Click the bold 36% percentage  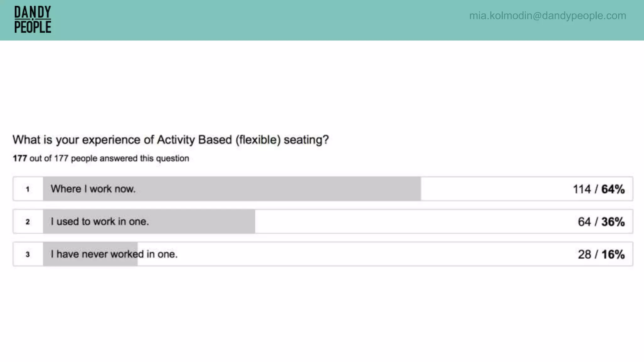613,222
